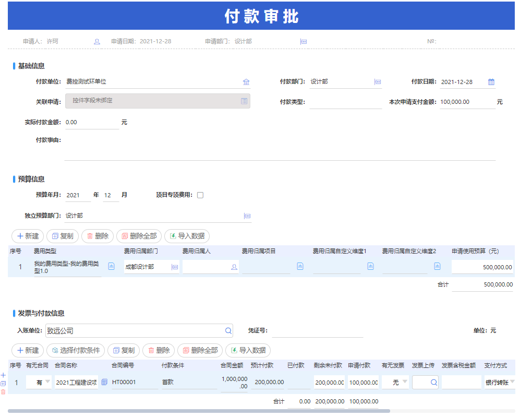Click the 费用归属自定义维度1 picker icon
Image resolution: width=532 pixels, height=417 pixels.
(x=370, y=266)
